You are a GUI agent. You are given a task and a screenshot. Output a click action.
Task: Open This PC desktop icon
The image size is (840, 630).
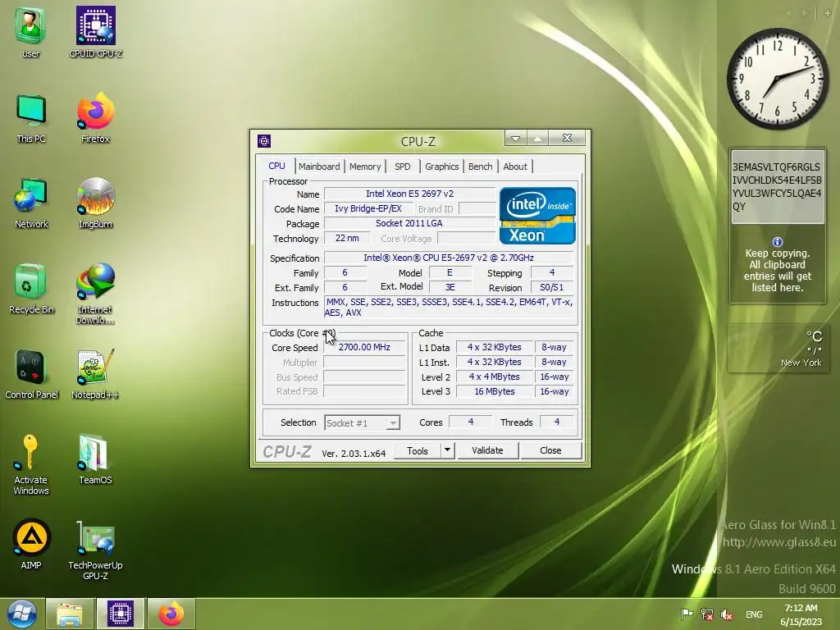coord(30,118)
